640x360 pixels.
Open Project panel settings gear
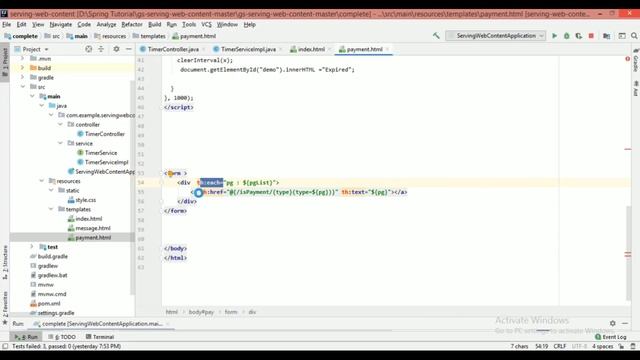(x=116, y=49)
